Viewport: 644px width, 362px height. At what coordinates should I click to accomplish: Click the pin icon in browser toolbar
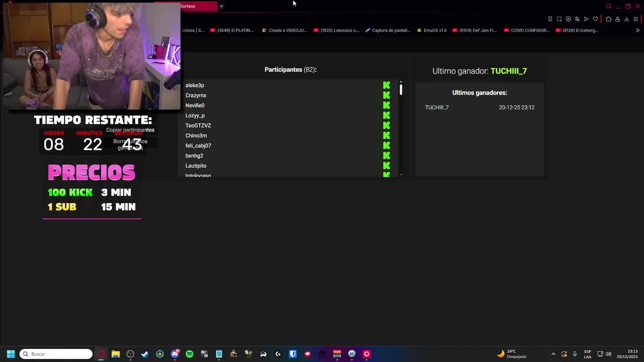(x=550, y=19)
